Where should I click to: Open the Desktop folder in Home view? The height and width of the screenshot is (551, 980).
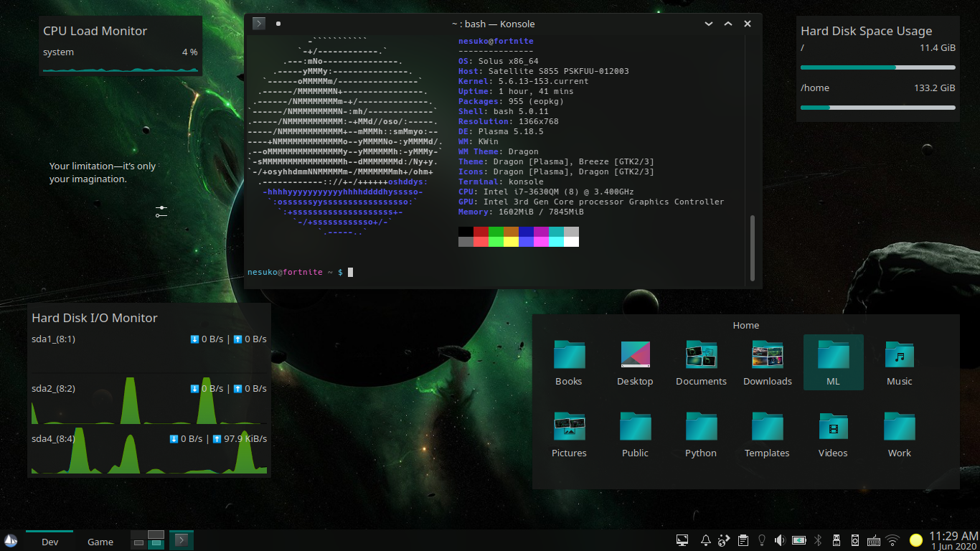[635, 363]
